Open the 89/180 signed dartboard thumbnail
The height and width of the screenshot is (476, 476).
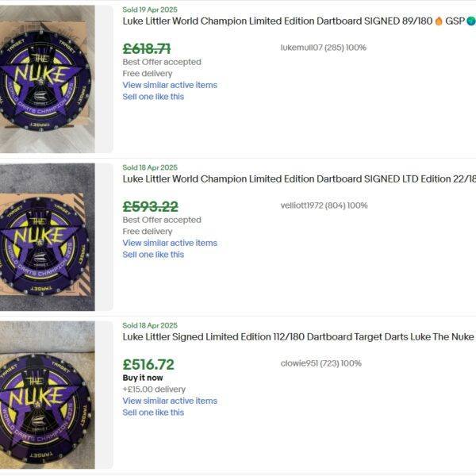pyautogui.click(x=48, y=79)
